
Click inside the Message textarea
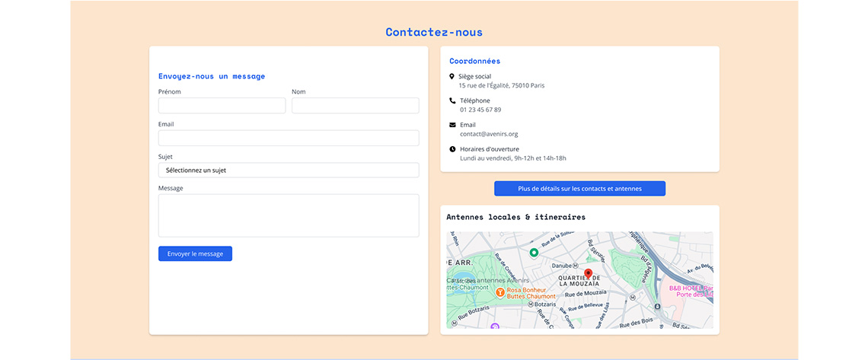click(289, 215)
